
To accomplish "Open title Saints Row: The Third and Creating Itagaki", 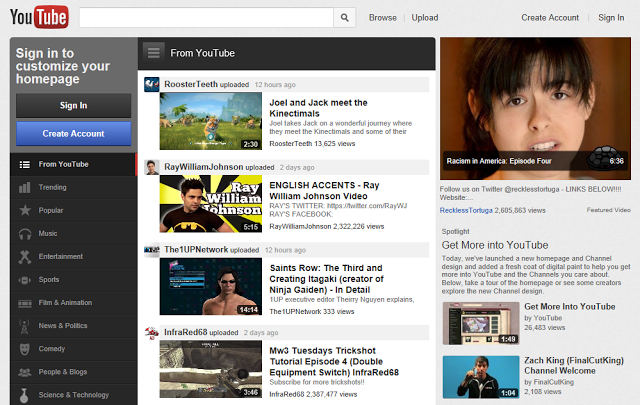I will [x=327, y=279].
